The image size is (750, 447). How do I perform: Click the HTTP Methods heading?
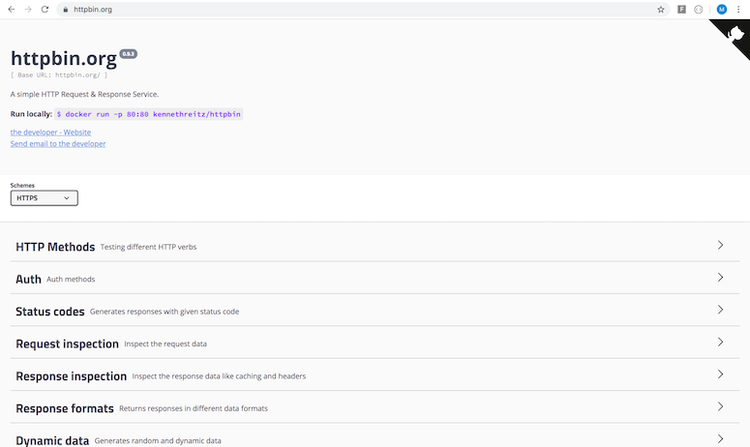[55, 247]
